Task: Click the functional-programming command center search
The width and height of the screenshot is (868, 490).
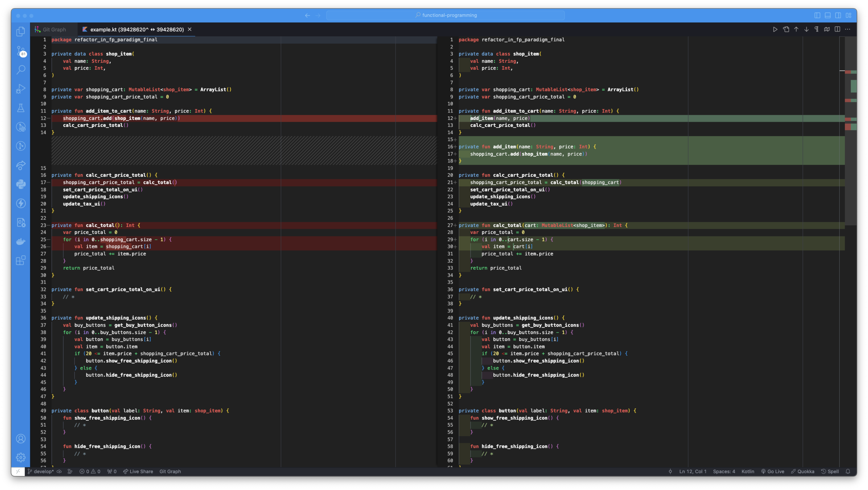Action: (445, 15)
